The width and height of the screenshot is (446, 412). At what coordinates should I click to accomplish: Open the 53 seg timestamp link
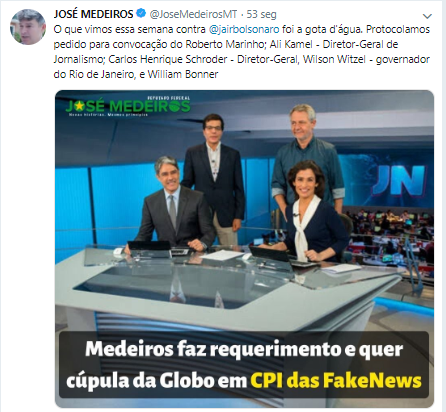[x=261, y=14]
